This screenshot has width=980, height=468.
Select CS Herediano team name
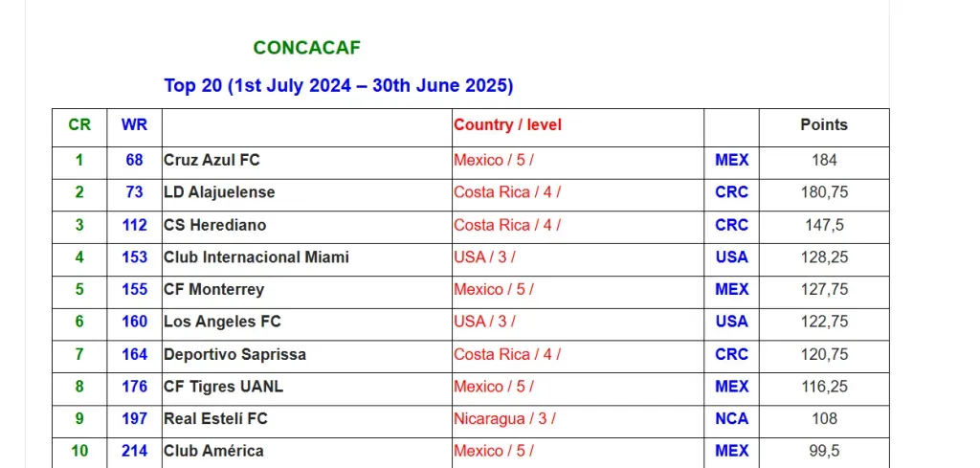[x=214, y=225]
